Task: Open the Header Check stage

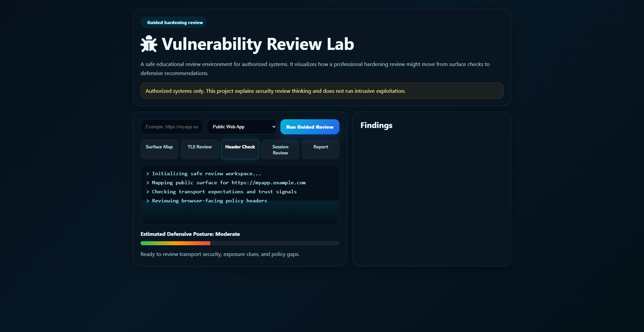Action: (x=240, y=149)
